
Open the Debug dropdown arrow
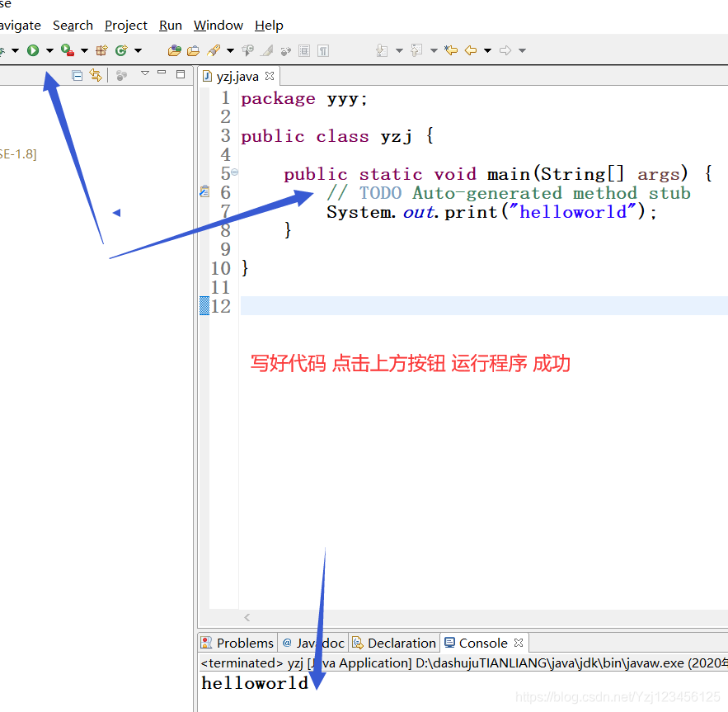15,50
